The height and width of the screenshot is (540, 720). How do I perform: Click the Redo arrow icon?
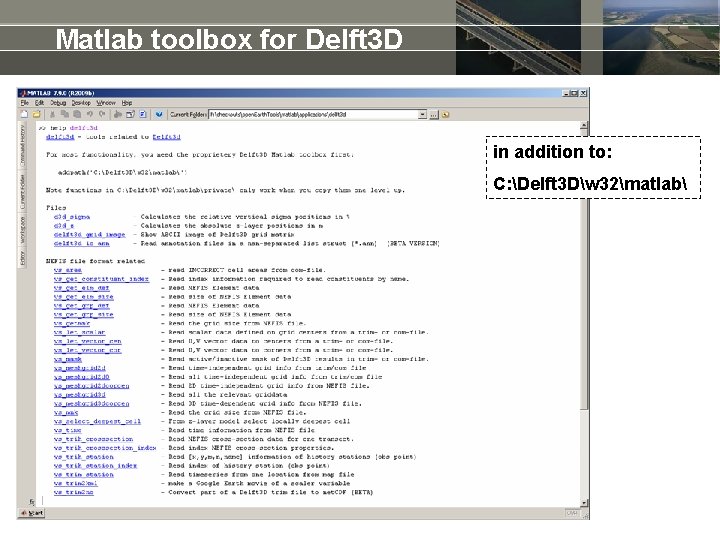click(102, 114)
